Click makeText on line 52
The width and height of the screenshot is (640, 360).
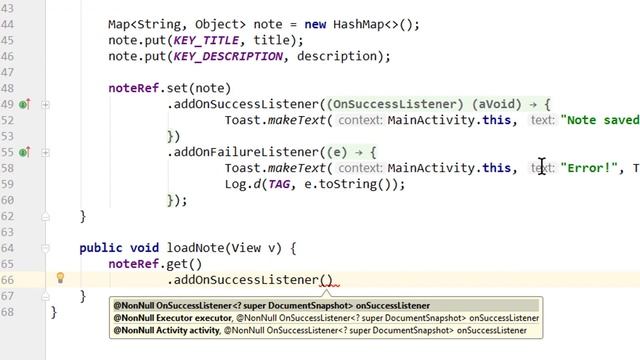click(x=297, y=120)
